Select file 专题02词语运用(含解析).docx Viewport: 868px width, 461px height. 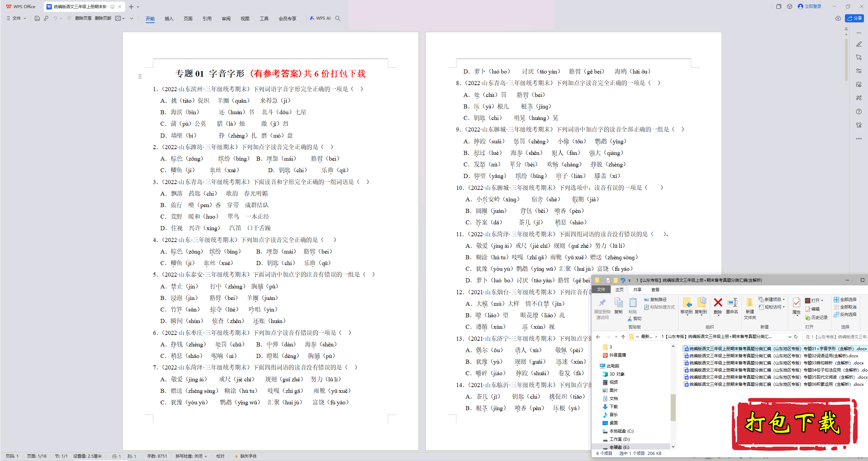click(771, 356)
